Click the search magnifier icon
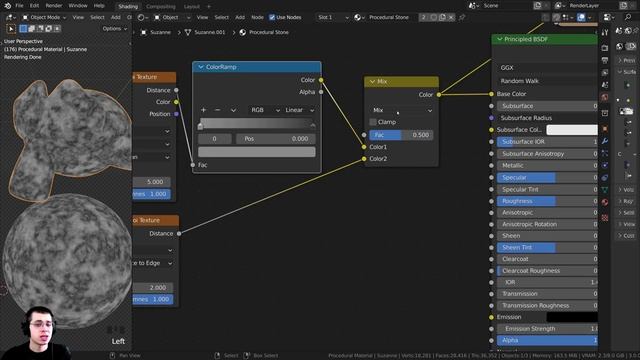This screenshot has width=640, height=360. pyautogui.click(x=628, y=17)
